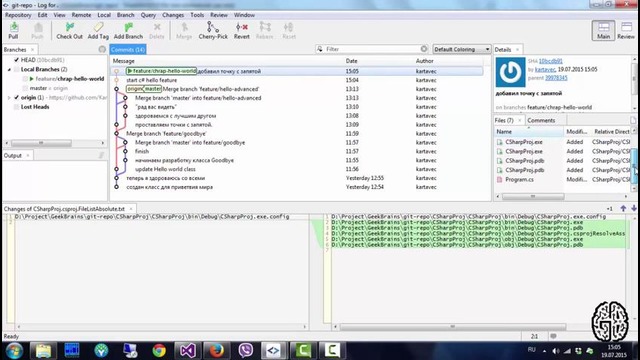The image size is (640, 360).
Task: Open the Branch menu
Action: (x=125, y=15)
